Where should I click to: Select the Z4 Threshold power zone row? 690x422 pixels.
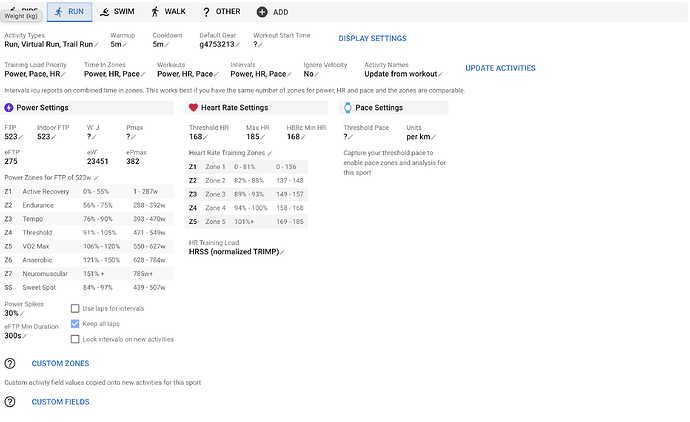(x=88, y=232)
